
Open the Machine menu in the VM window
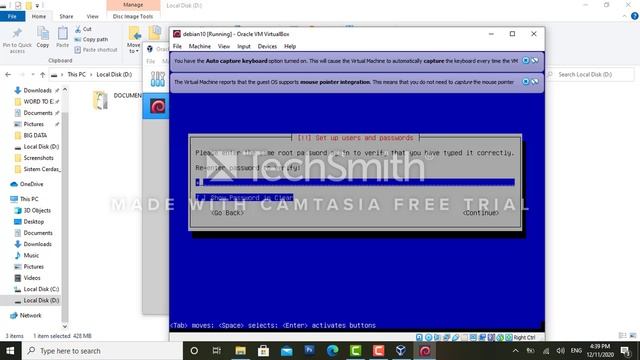point(200,47)
